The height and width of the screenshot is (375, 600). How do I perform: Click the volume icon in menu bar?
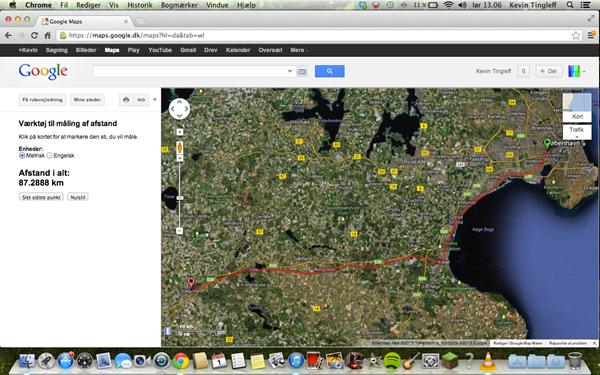pos(462,5)
